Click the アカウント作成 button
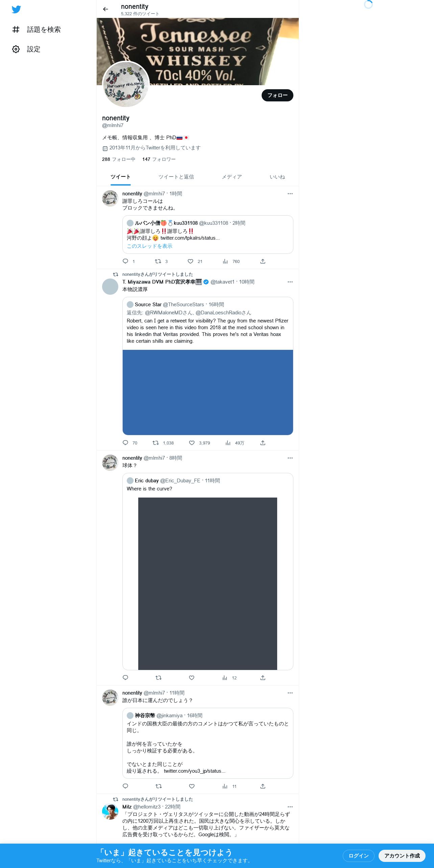Screen dimensions: 434x868 402,856
